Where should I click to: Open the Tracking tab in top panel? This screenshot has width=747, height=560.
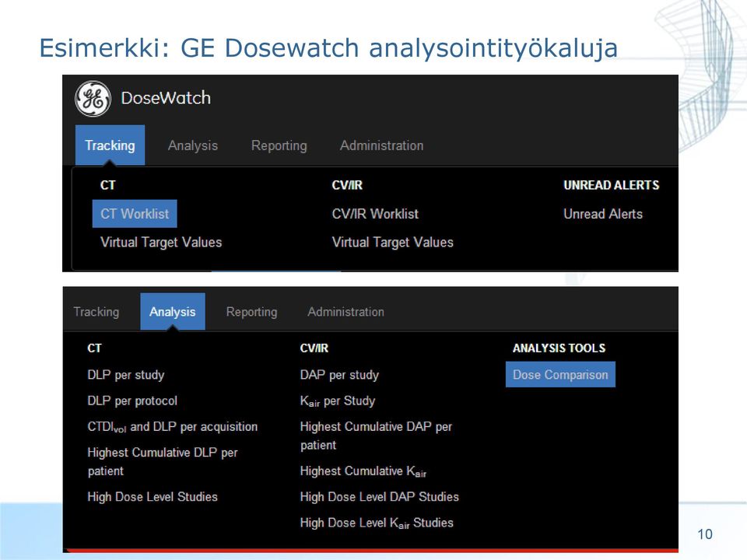click(x=110, y=145)
